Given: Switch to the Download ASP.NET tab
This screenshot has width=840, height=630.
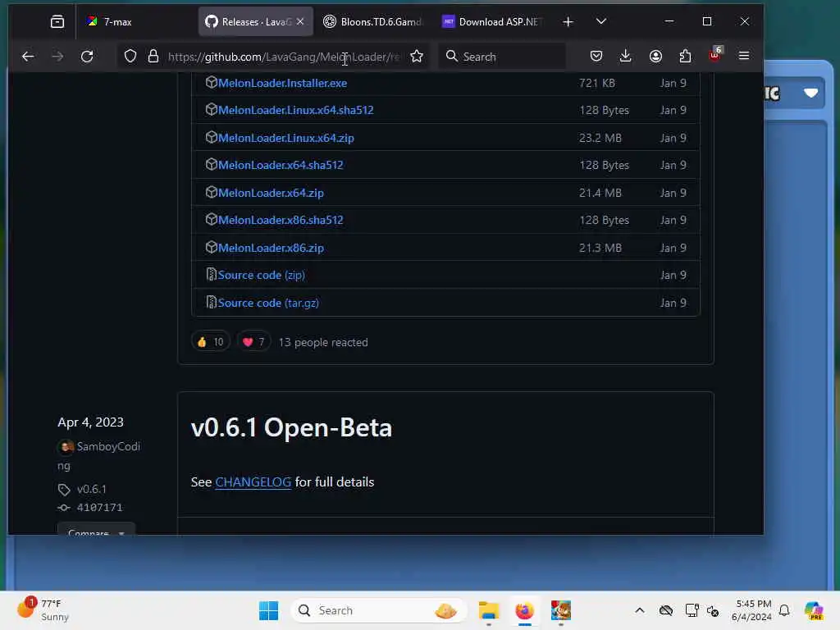Looking at the screenshot, I should (491, 22).
